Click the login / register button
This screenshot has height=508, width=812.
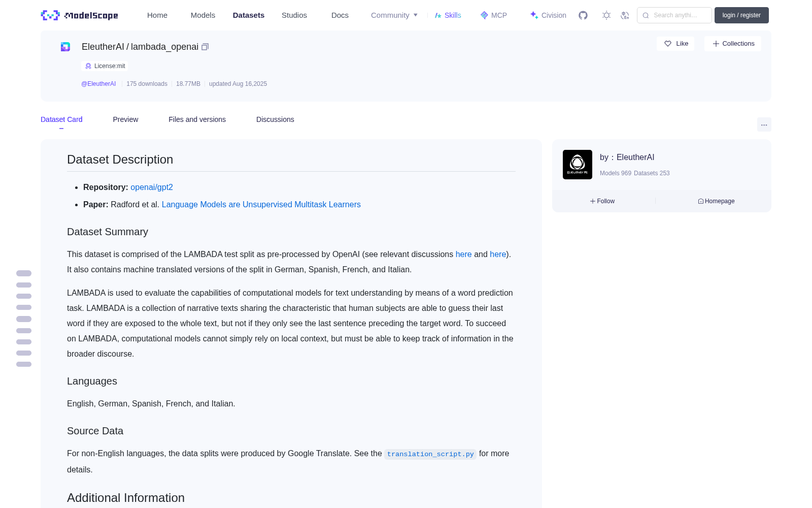click(741, 15)
